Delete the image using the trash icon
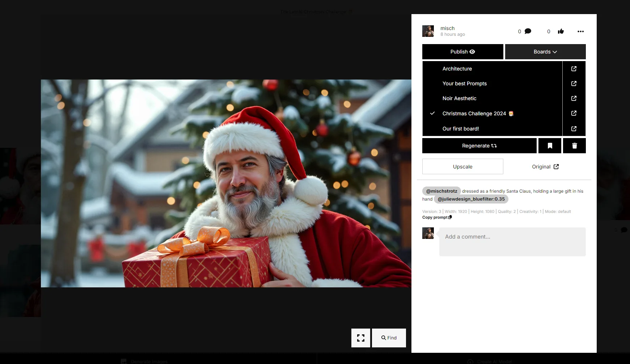Image resolution: width=630 pixels, height=364 pixels. [x=574, y=146]
